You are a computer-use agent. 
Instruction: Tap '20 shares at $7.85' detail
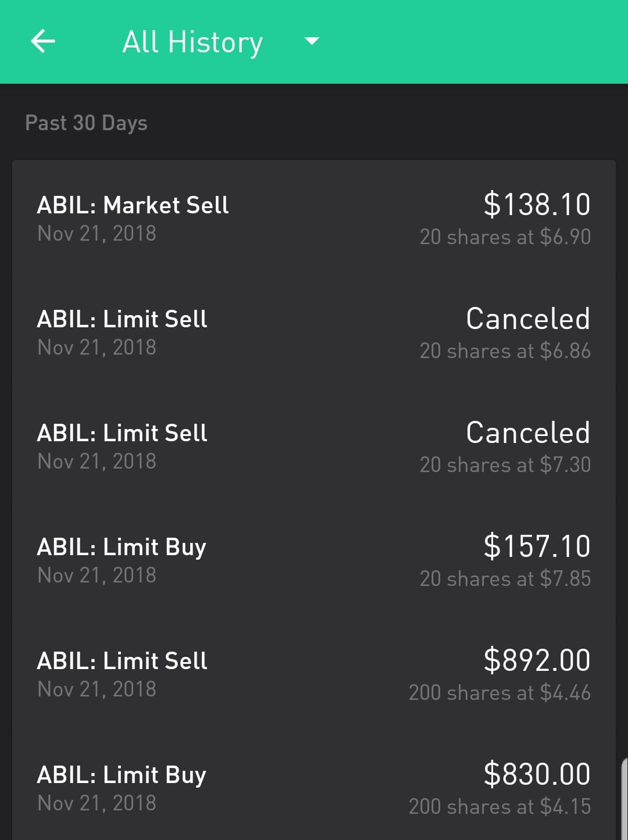pos(505,579)
